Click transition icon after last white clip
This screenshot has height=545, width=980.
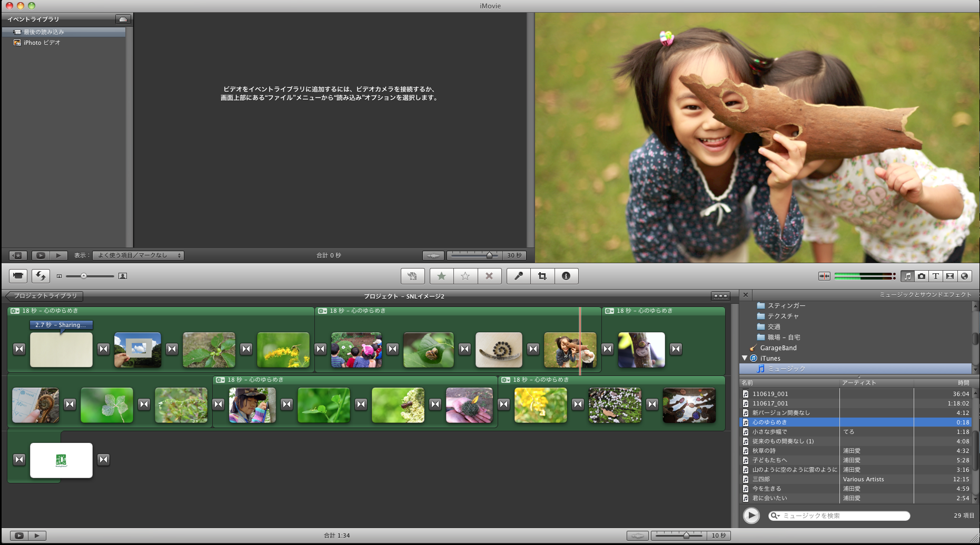click(104, 459)
